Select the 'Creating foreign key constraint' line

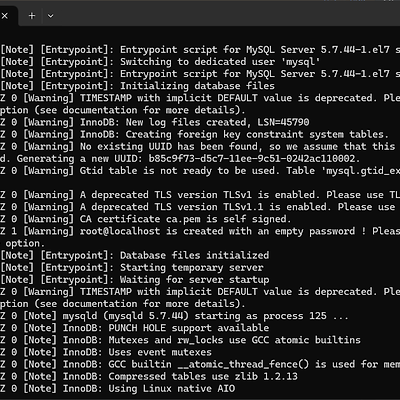pyautogui.click(x=194, y=134)
